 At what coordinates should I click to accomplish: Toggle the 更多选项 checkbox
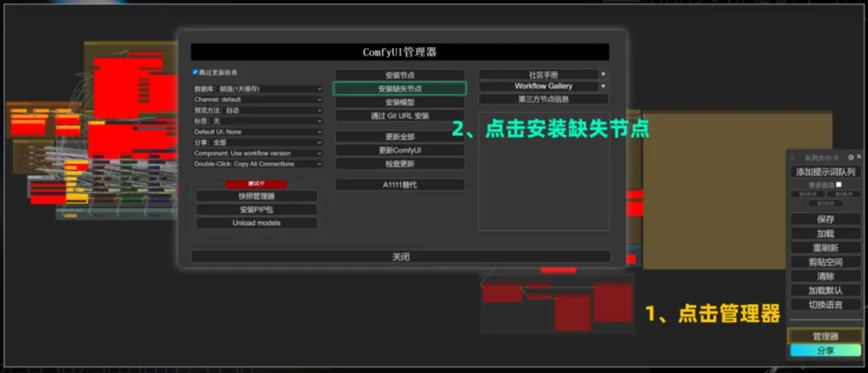click(x=839, y=184)
